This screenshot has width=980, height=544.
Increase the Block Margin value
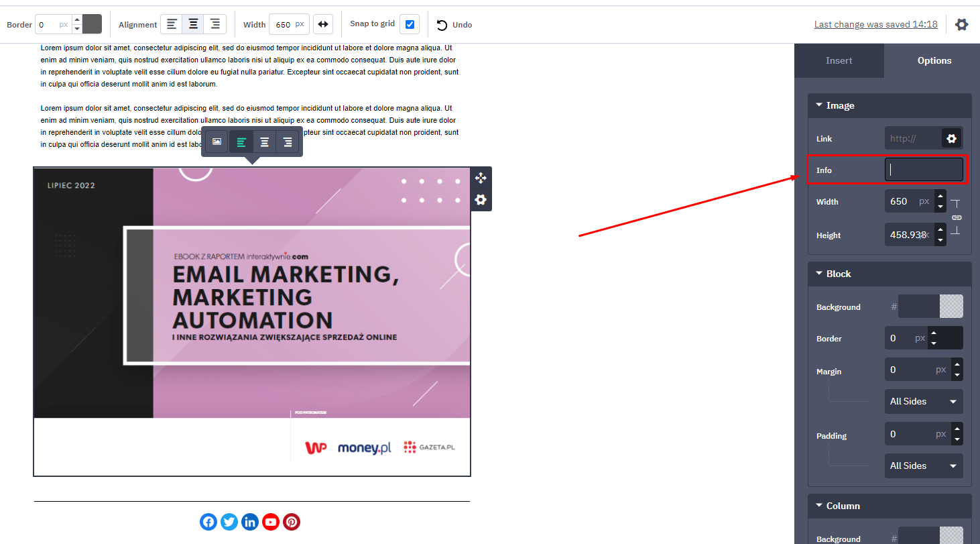coord(957,364)
